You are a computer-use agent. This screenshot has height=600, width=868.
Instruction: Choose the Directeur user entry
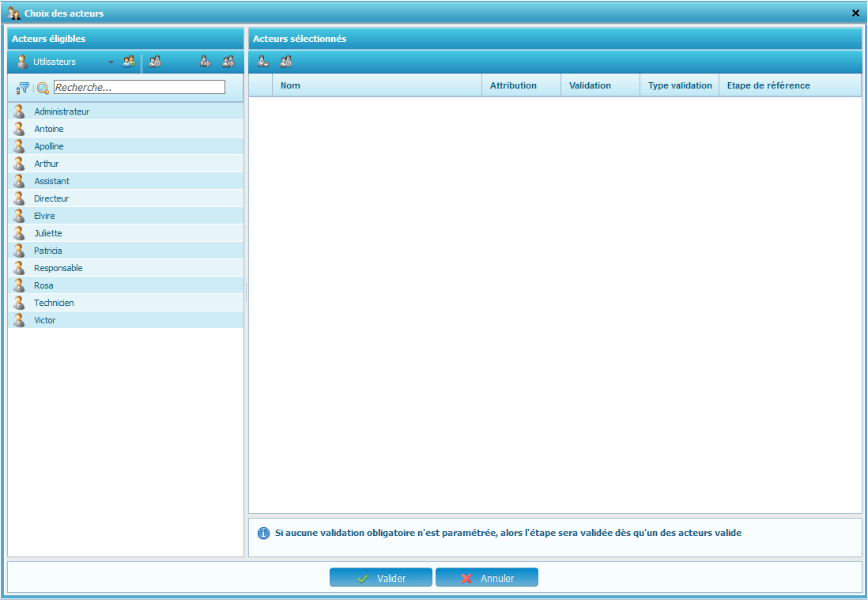(x=51, y=198)
